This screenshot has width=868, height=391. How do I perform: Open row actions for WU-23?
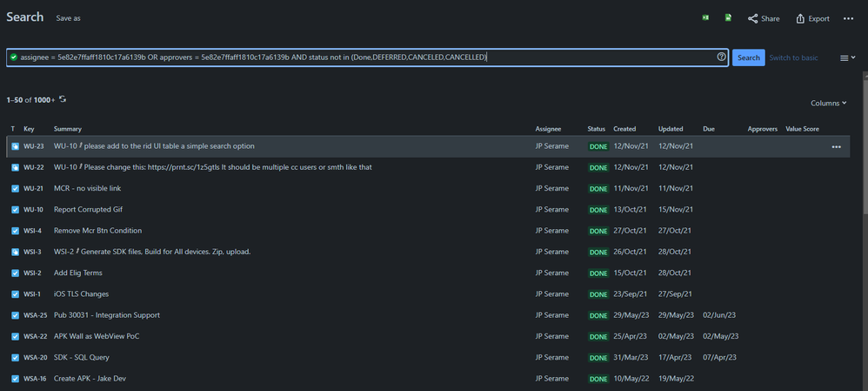(836, 146)
